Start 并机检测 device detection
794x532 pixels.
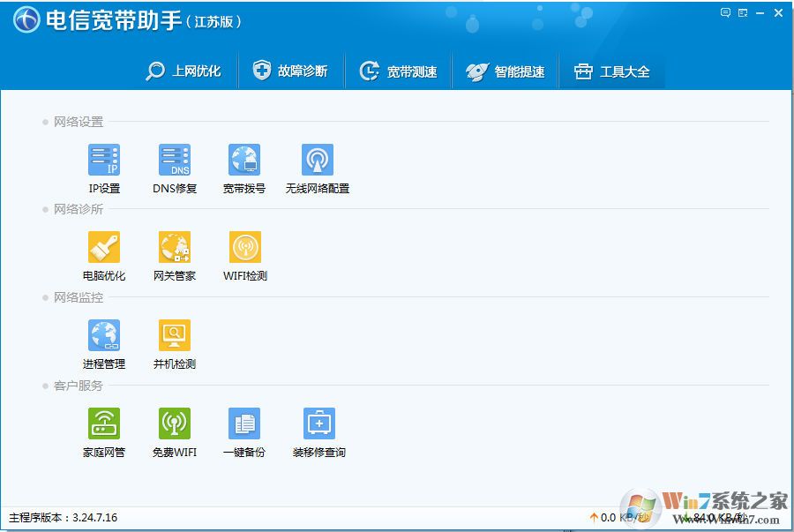point(174,344)
